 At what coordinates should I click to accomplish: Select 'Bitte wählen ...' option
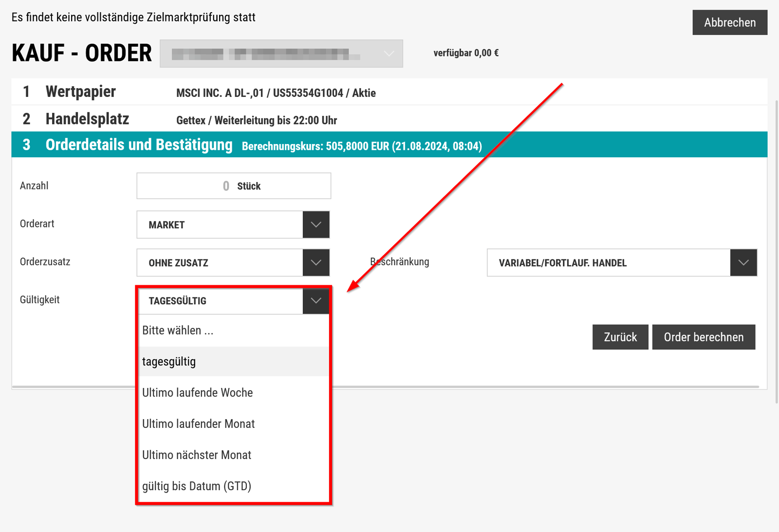click(178, 330)
